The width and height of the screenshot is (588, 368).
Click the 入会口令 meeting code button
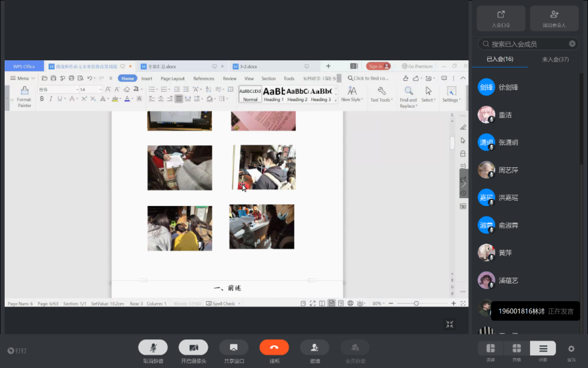coord(500,18)
